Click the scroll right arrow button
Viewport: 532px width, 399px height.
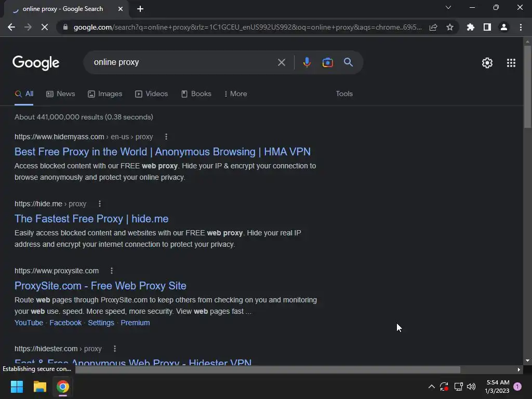pyautogui.click(x=518, y=369)
